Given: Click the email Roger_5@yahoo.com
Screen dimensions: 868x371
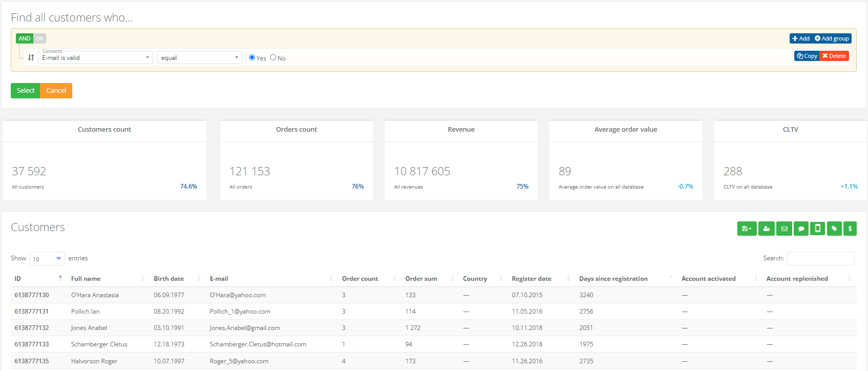Looking at the screenshot, I should click(239, 361).
